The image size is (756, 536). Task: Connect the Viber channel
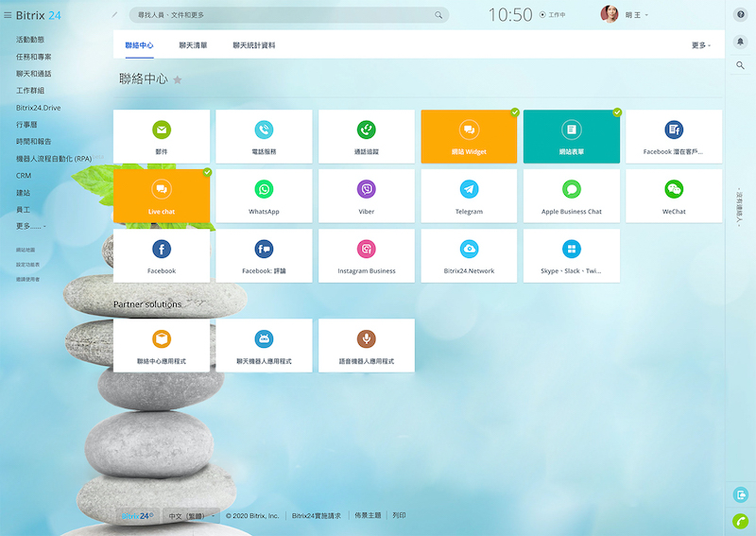tap(367, 196)
